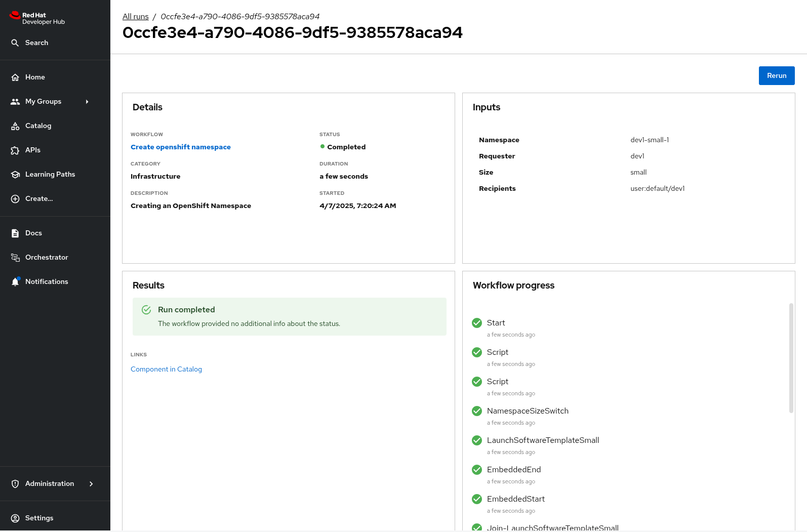This screenshot has height=532, width=807.
Task: Click the Home house icon
Action: click(15, 77)
